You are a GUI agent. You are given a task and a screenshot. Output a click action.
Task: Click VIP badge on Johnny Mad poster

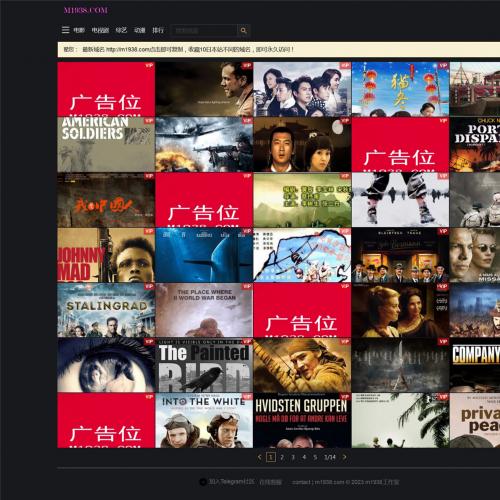149,231
